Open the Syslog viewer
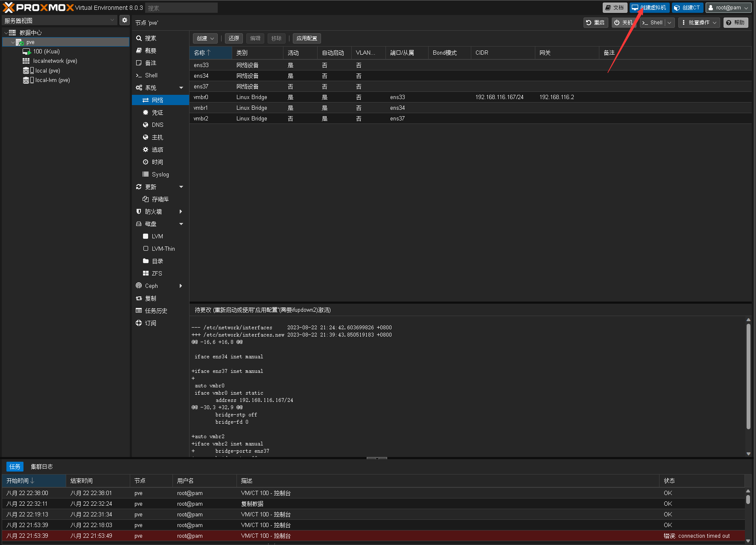This screenshot has width=756, height=545. 160,174
